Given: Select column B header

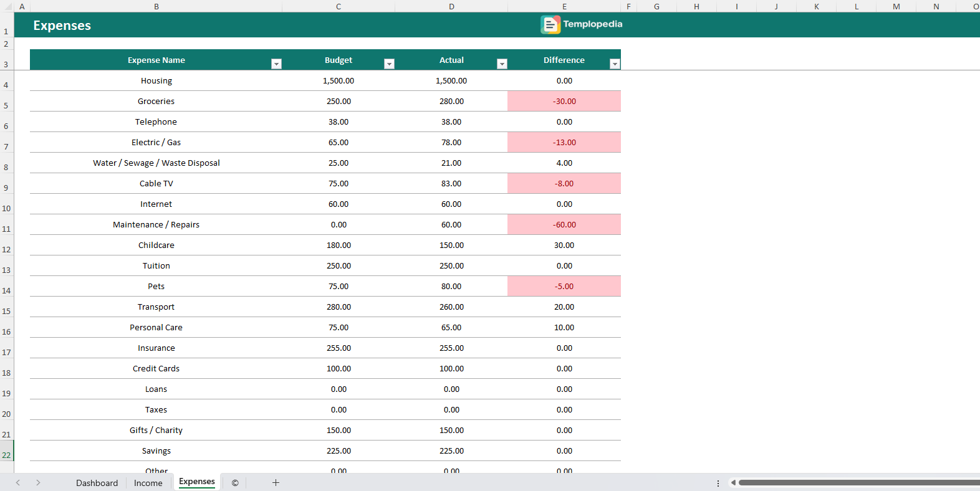Looking at the screenshot, I should point(156,6).
